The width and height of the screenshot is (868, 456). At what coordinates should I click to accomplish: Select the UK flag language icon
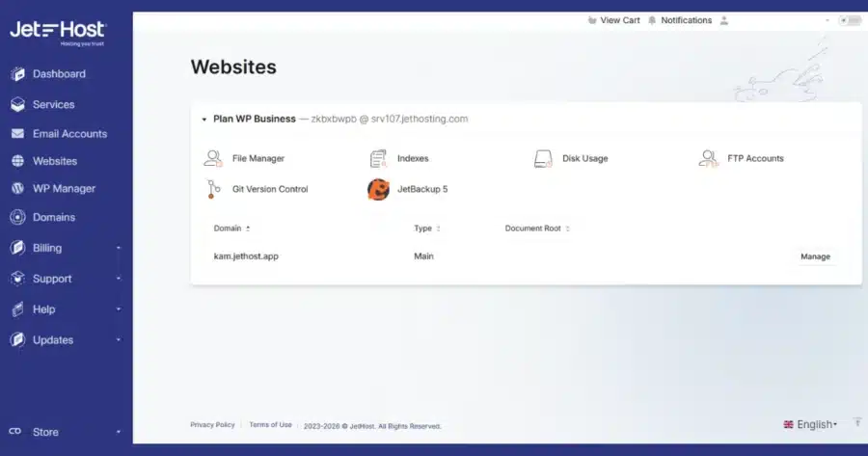pyautogui.click(x=788, y=424)
